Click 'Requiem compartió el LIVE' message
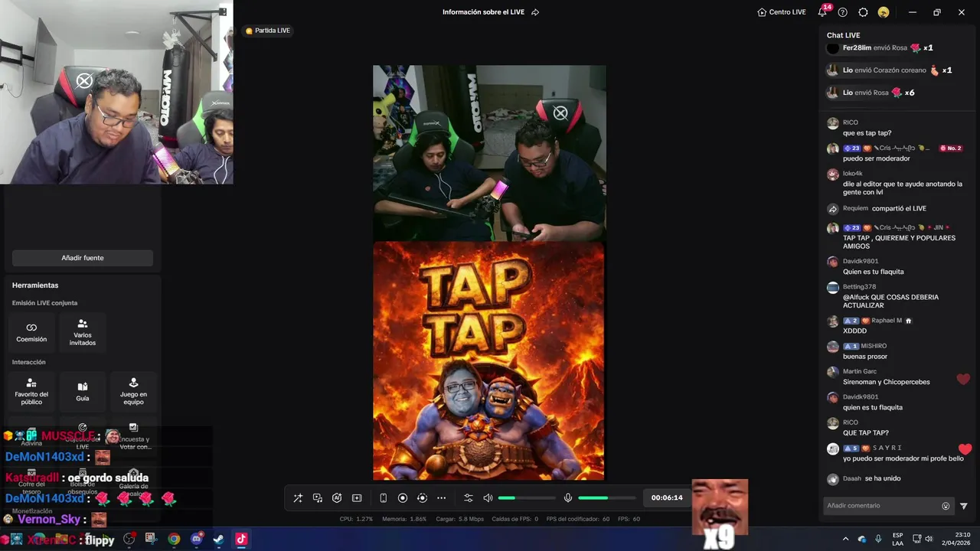This screenshot has width=980, height=551. coord(884,209)
